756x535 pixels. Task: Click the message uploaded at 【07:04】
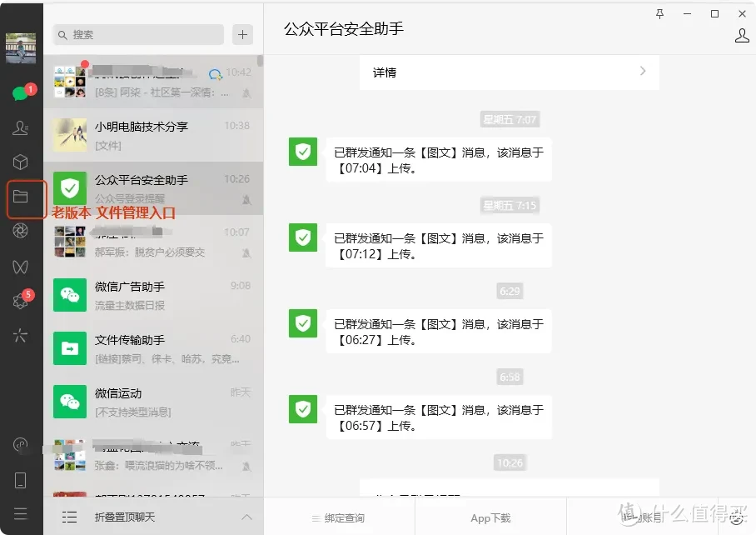pos(439,160)
